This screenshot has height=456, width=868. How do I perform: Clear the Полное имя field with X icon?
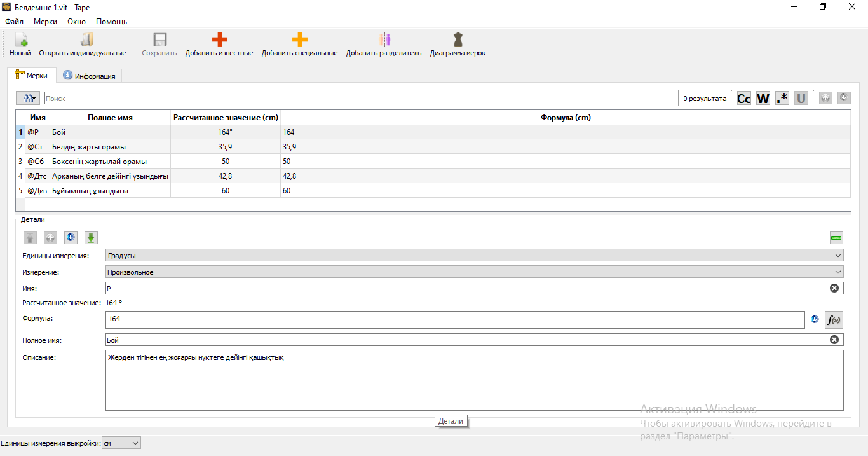[834, 340]
